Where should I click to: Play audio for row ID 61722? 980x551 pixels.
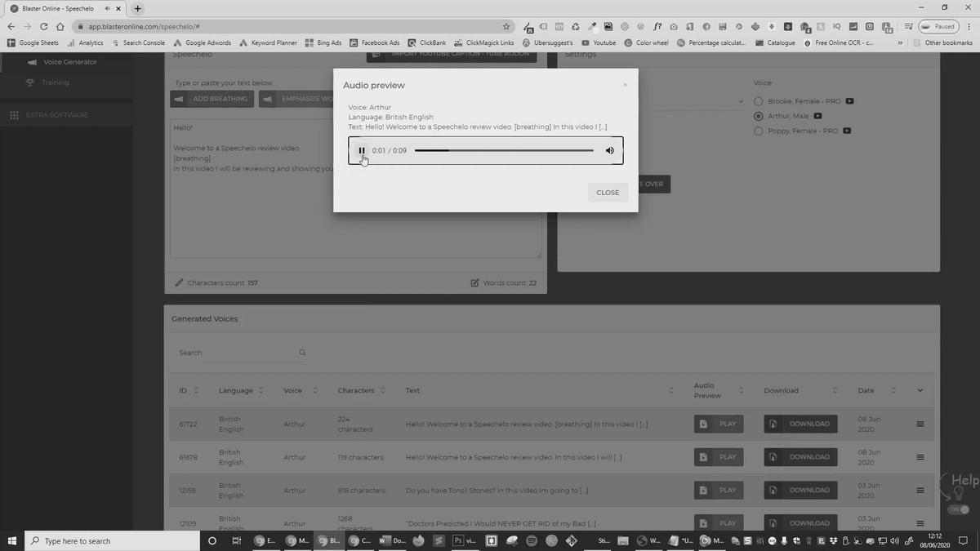pos(719,424)
